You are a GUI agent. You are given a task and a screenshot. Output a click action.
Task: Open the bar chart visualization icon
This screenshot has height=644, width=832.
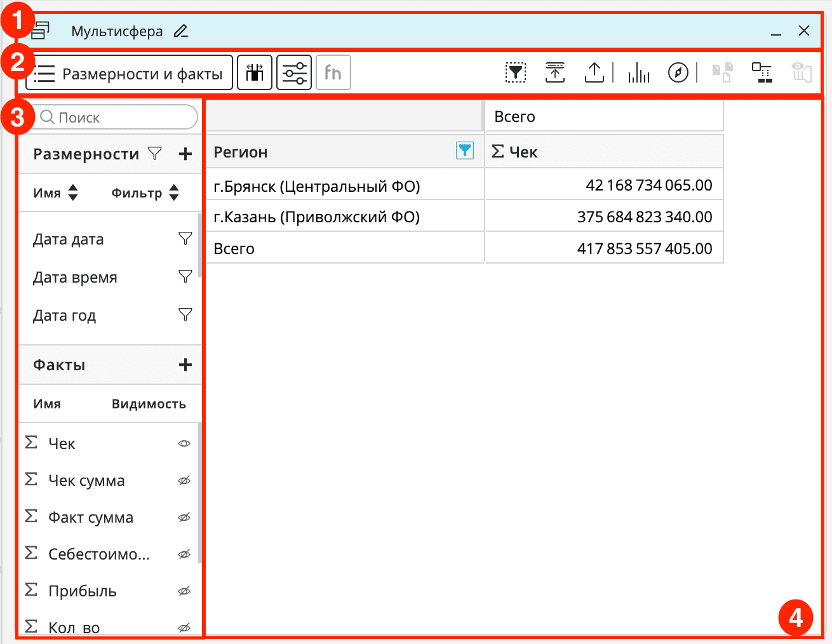pyautogui.click(x=638, y=73)
